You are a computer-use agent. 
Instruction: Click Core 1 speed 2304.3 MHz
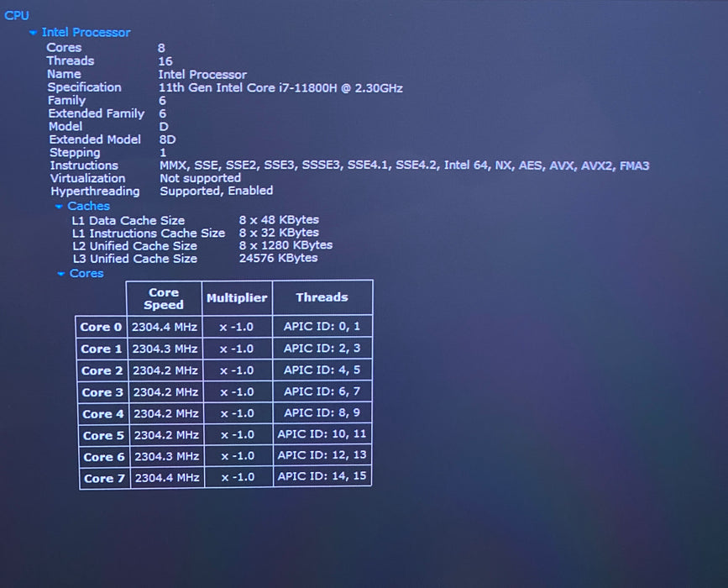pyautogui.click(x=165, y=349)
